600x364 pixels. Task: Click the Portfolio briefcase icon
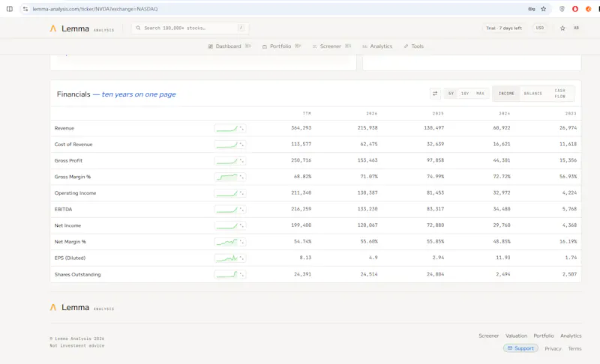click(x=265, y=46)
